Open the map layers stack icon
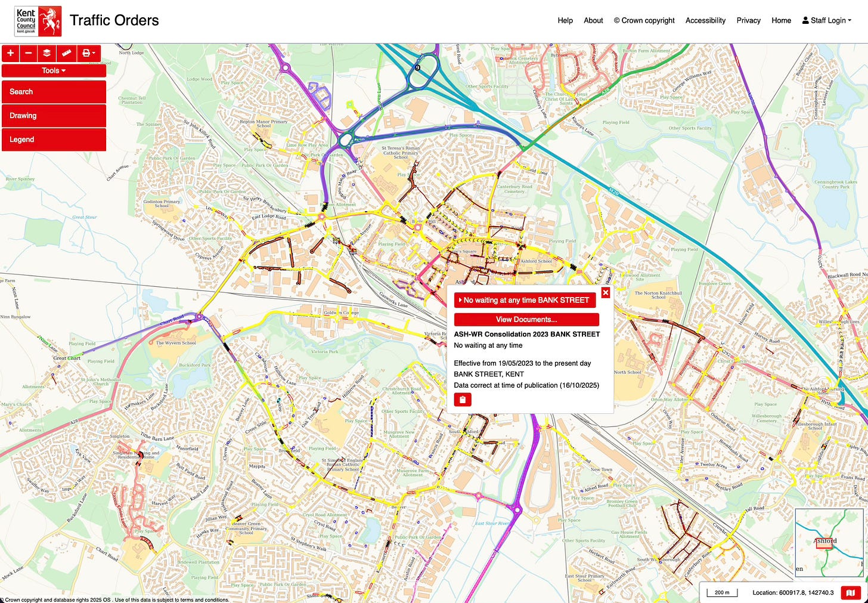 [x=46, y=53]
